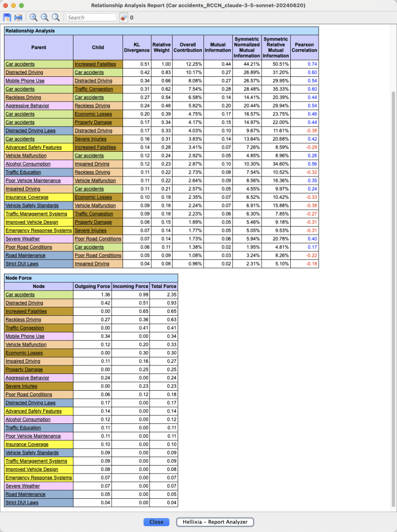Screen dimensions: 397x532
Task: Select Traffic Congestion child in Car accidents row
Action: (x=94, y=89)
